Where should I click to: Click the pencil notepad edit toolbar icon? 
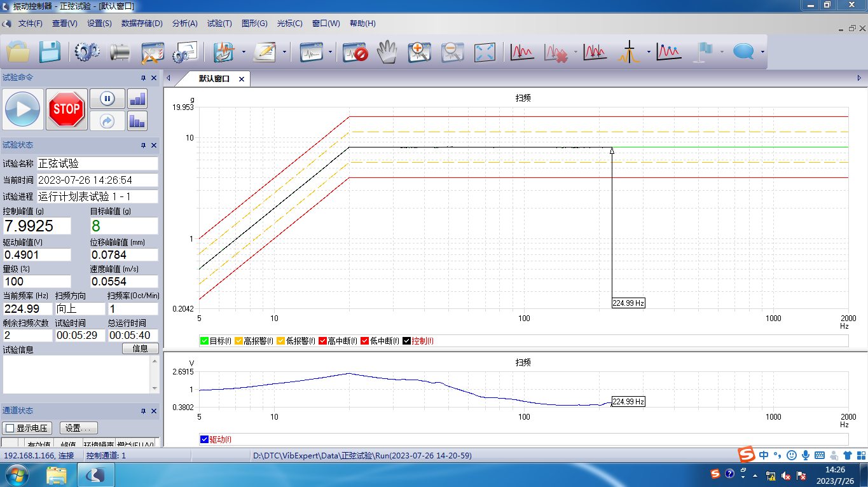click(265, 51)
